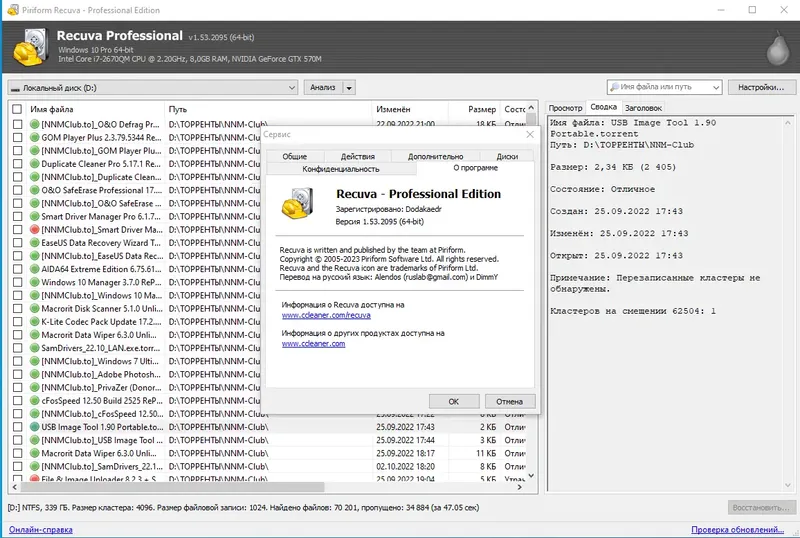The width and height of the screenshot is (800, 538).
Task: Select the О программе tab
Action: coord(476,167)
